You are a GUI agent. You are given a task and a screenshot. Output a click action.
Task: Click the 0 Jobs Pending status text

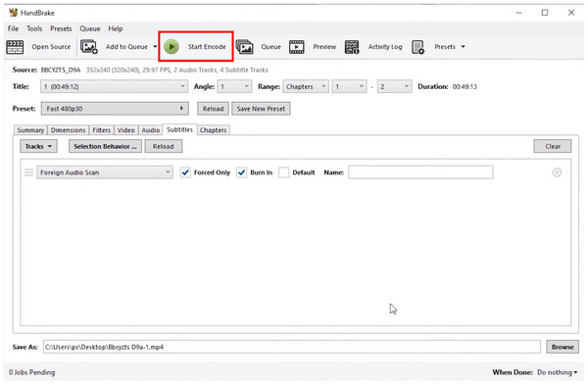(32, 372)
